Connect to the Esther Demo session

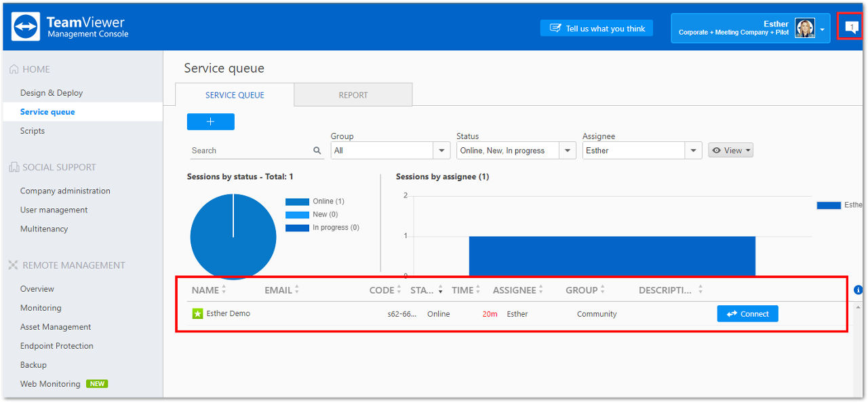pyautogui.click(x=747, y=314)
